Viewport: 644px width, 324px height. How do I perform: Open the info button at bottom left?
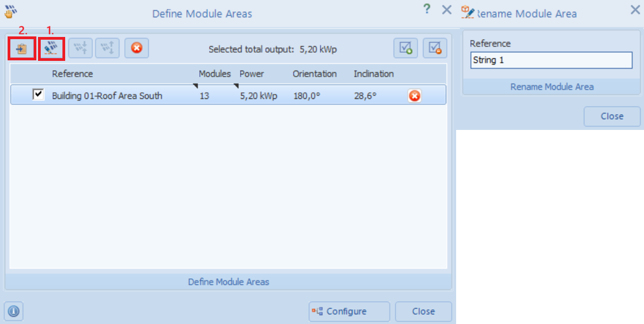[14, 311]
